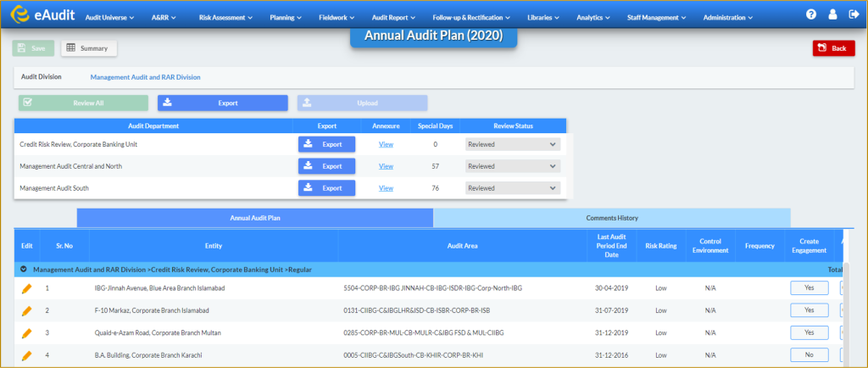Collapse the Credit Risk Review Regular group
This screenshot has height=368, width=868.
(x=24, y=270)
